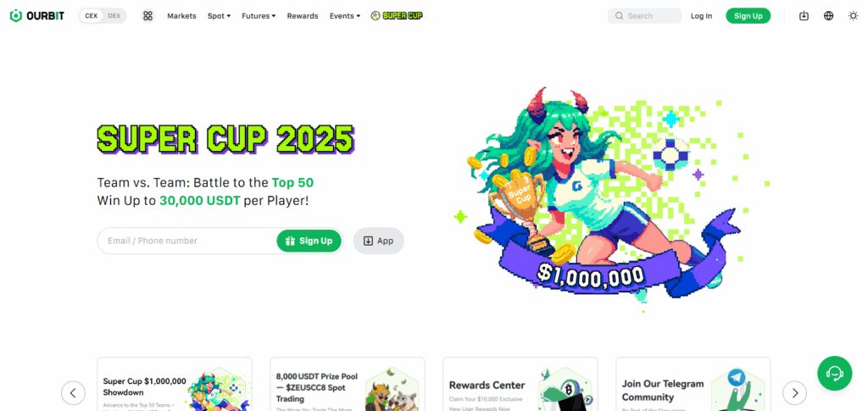868x411 pixels.
Task: Click the download app icon in header
Action: click(804, 16)
